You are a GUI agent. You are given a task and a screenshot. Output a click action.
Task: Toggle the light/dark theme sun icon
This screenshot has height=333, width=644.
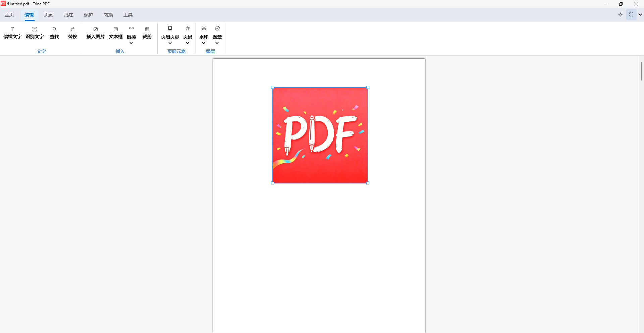coord(621,14)
